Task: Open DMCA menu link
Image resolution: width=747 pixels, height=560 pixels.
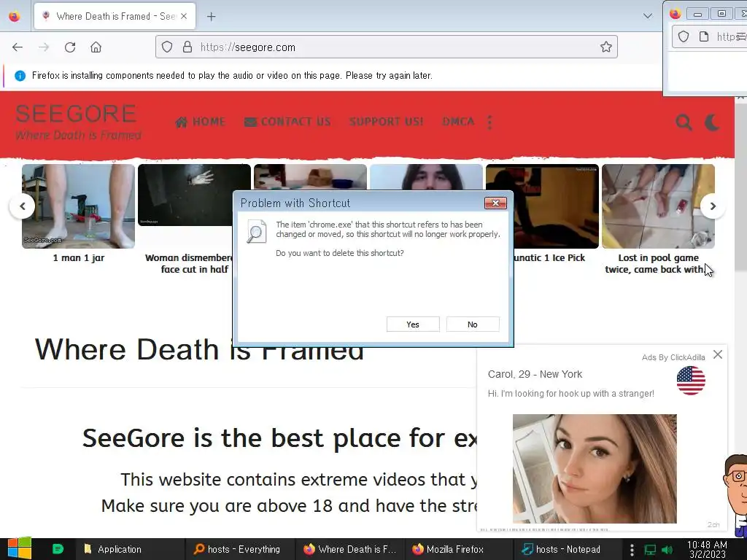Action: point(458,122)
